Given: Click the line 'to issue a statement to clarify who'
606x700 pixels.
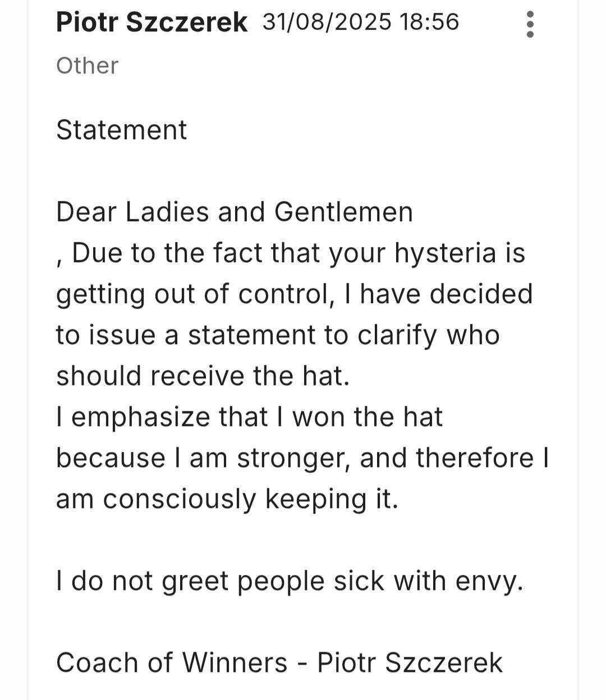Looking at the screenshot, I should (278, 335).
